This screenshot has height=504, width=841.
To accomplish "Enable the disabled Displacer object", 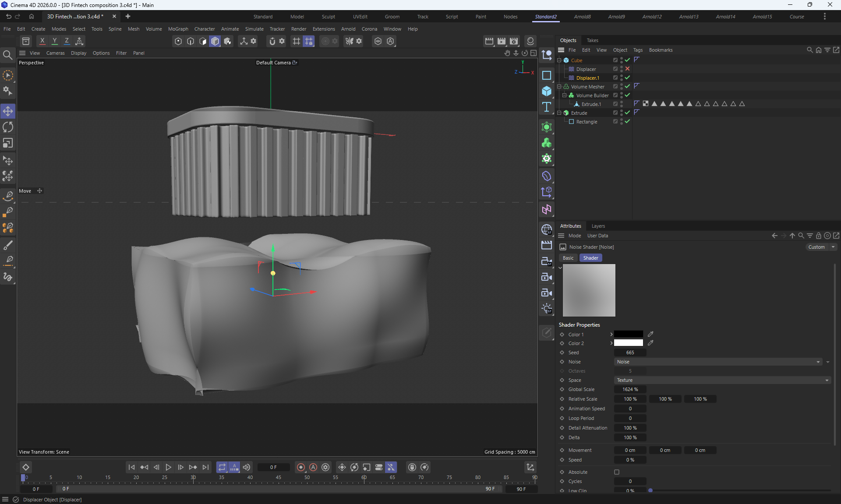I will click(627, 69).
